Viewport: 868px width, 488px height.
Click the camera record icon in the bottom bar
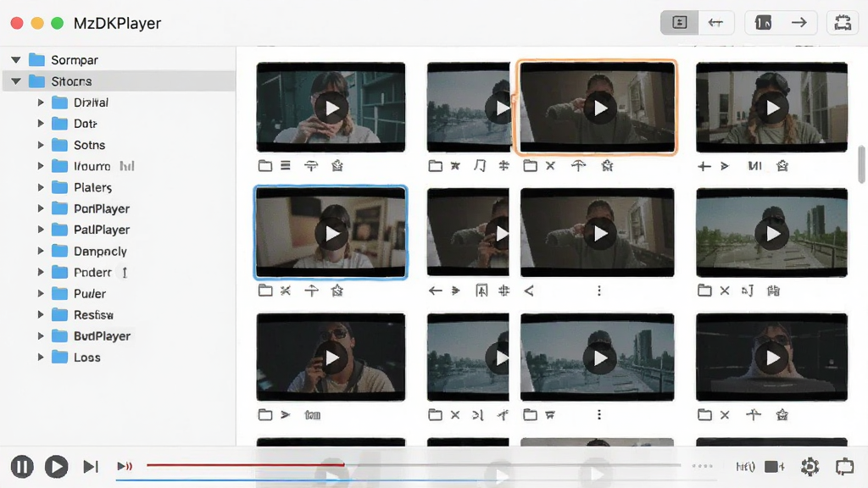774,467
